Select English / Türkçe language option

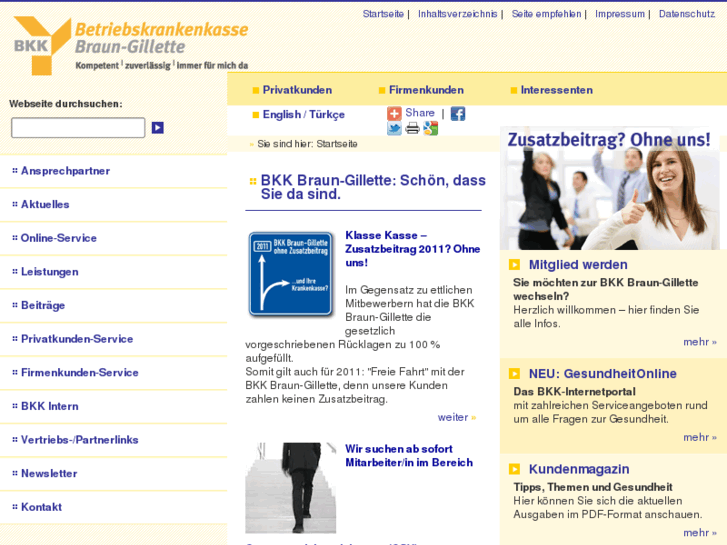[304, 115]
